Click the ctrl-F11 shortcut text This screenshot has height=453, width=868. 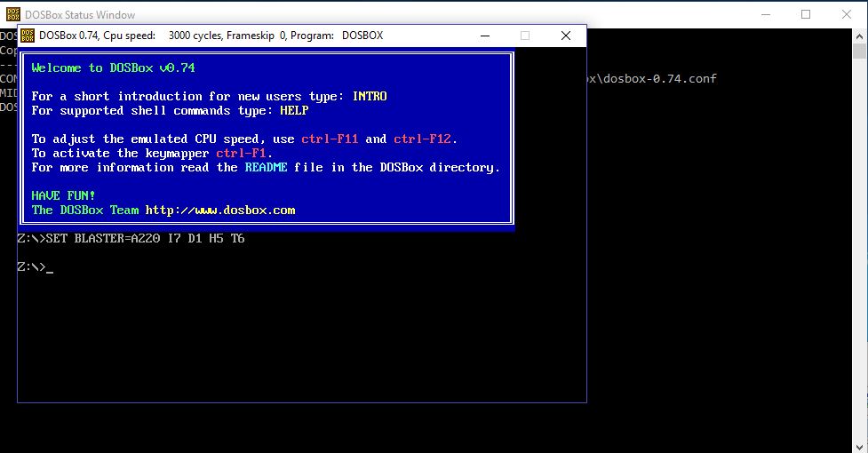coord(330,139)
